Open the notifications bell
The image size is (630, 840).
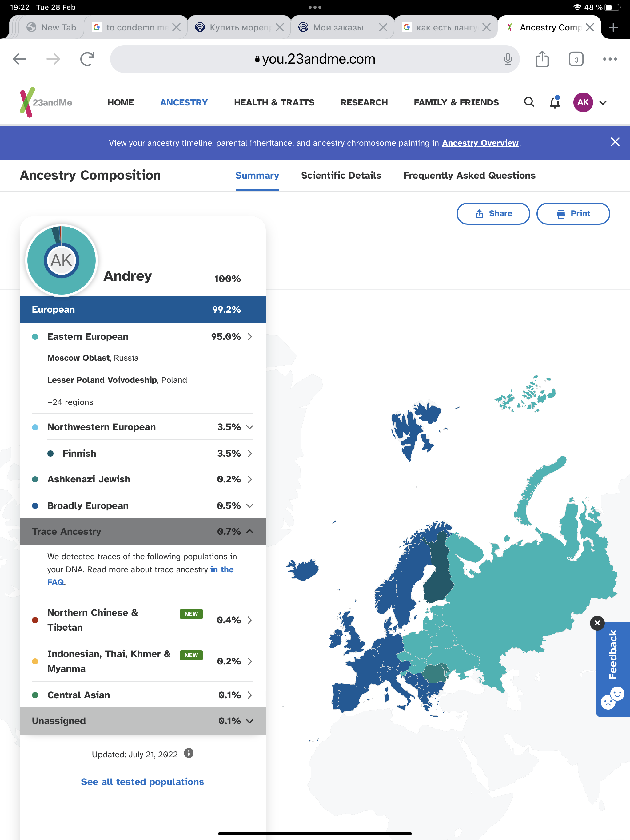555,102
